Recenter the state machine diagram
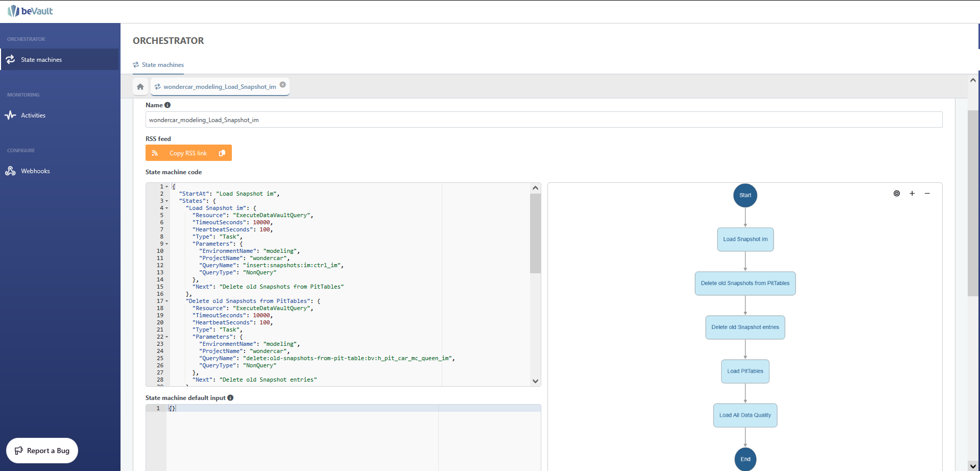980x471 pixels. tap(897, 194)
